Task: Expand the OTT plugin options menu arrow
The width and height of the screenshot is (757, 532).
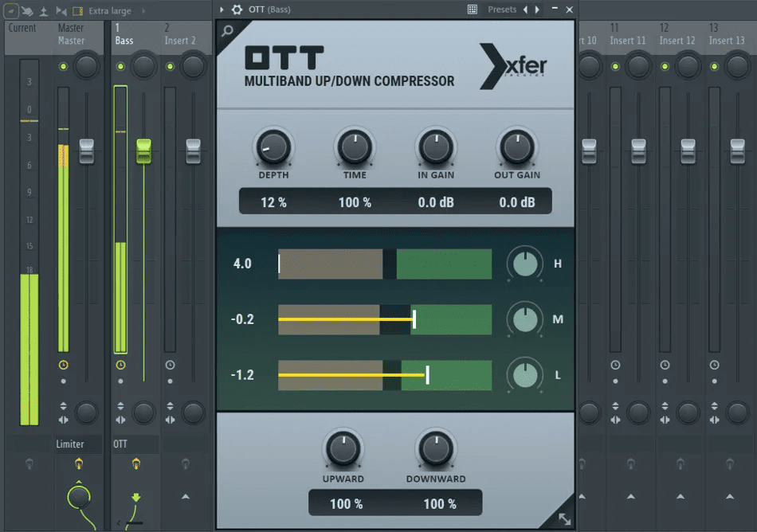Action: [222, 10]
